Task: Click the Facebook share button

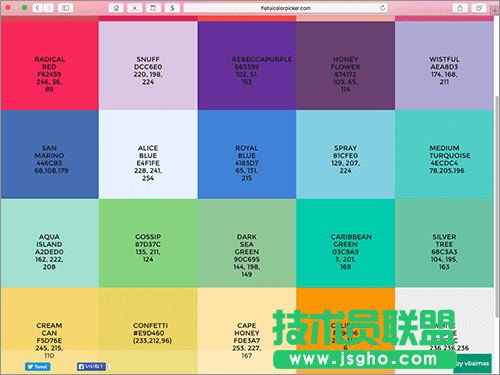Action: pyautogui.click(x=91, y=367)
